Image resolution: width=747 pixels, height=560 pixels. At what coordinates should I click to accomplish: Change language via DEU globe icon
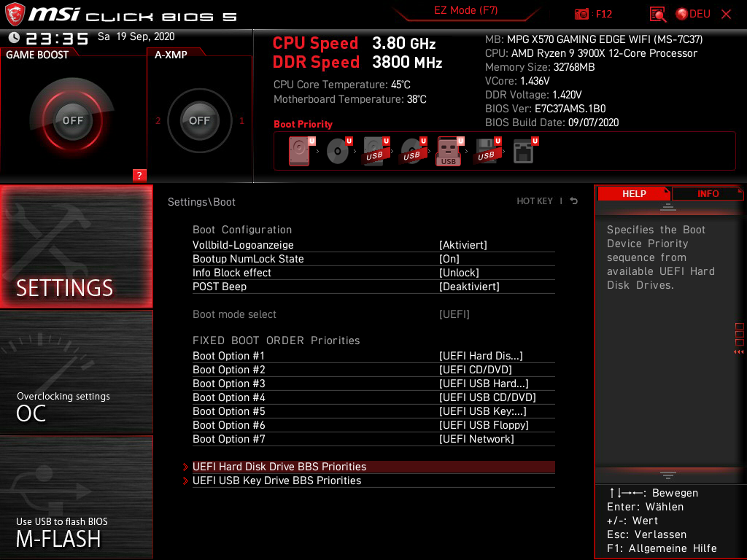pos(693,15)
